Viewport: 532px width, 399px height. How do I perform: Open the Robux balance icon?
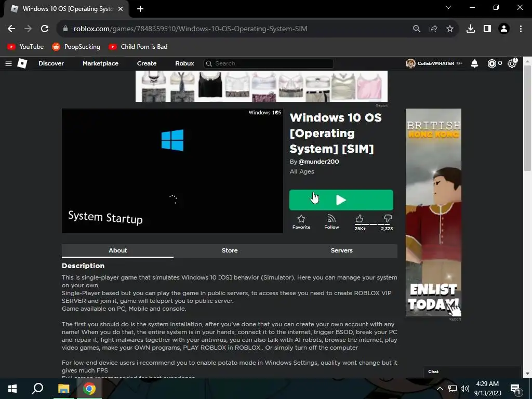tap(491, 63)
